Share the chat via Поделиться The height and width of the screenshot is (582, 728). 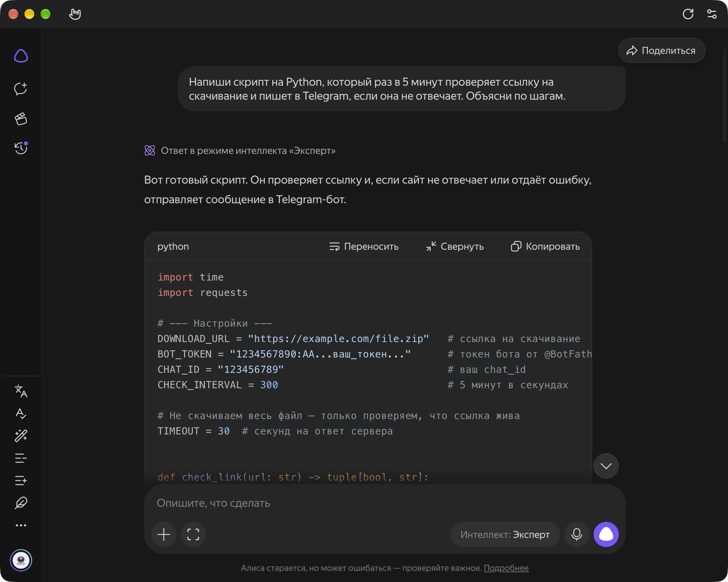coord(661,51)
